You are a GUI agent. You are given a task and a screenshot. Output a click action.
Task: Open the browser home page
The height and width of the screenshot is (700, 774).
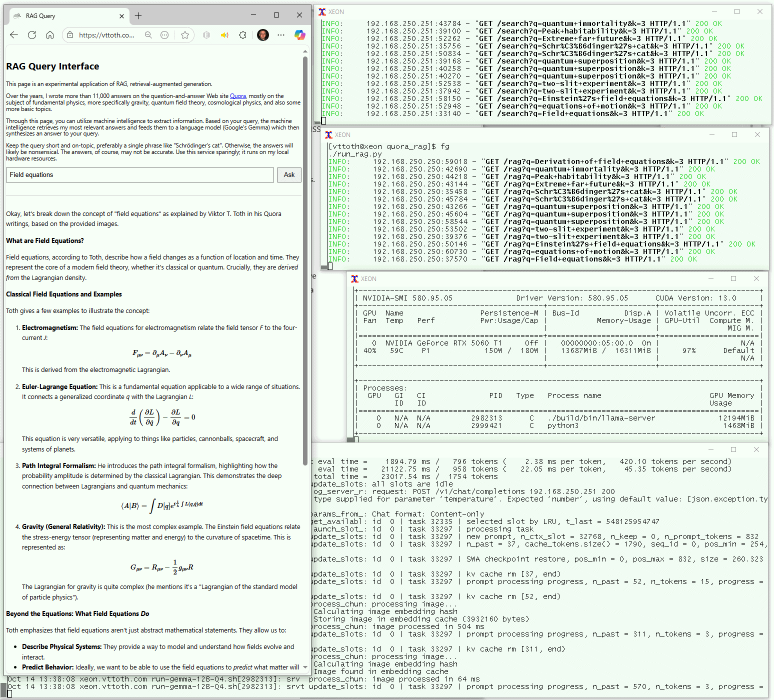(50, 35)
